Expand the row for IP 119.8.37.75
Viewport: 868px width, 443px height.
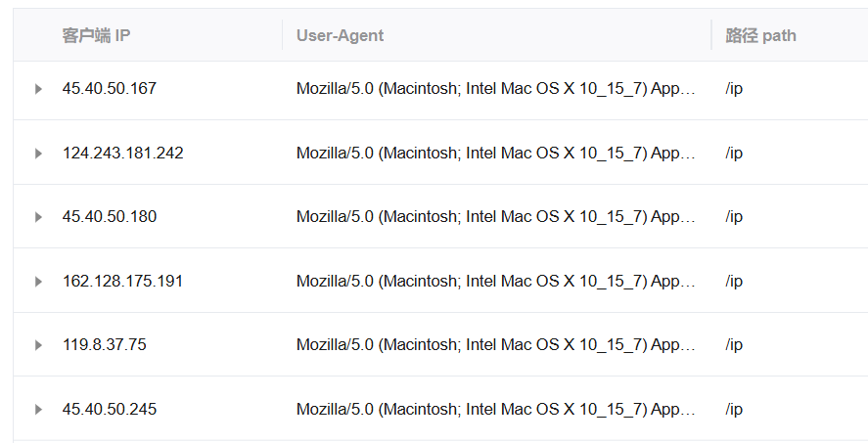38,345
